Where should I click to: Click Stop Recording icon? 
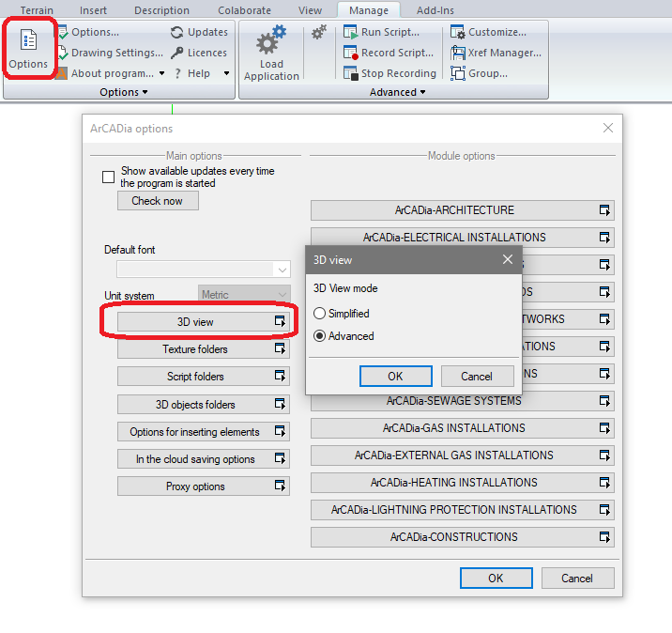click(x=351, y=73)
